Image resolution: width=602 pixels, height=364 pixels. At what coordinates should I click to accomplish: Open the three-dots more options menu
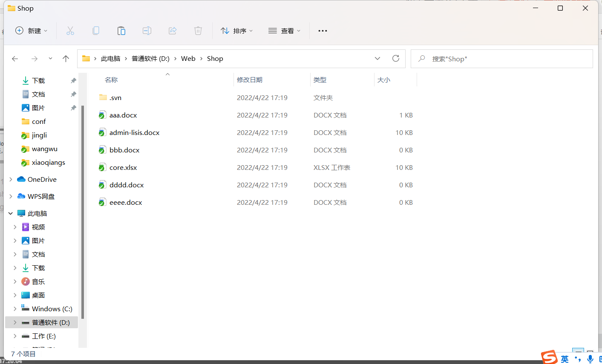tap(323, 31)
